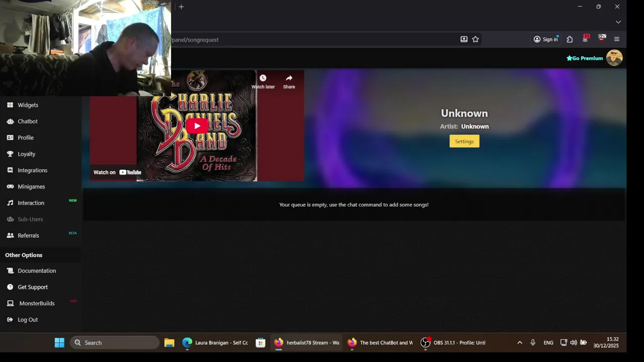This screenshot has height=362, width=644.
Task: Switch to herbalist78 Stream Firefox window
Action: tap(307, 343)
